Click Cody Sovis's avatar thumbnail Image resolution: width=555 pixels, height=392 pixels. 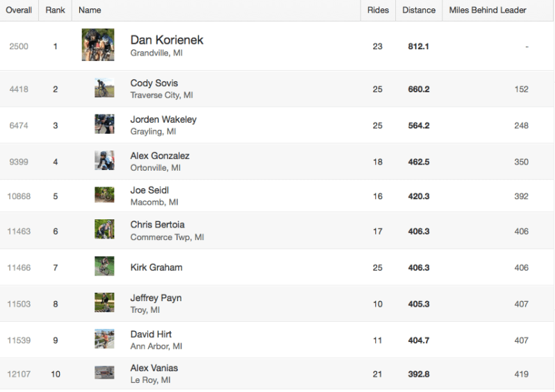[x=104, y=88]
